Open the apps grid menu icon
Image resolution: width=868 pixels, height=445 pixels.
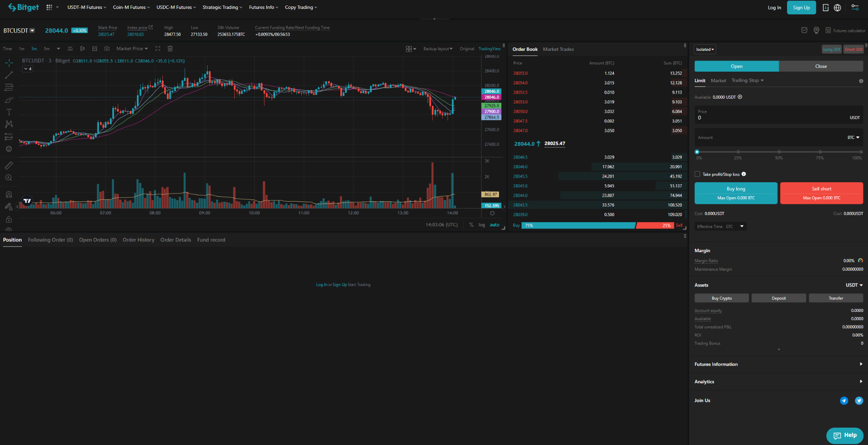point(49,7)
